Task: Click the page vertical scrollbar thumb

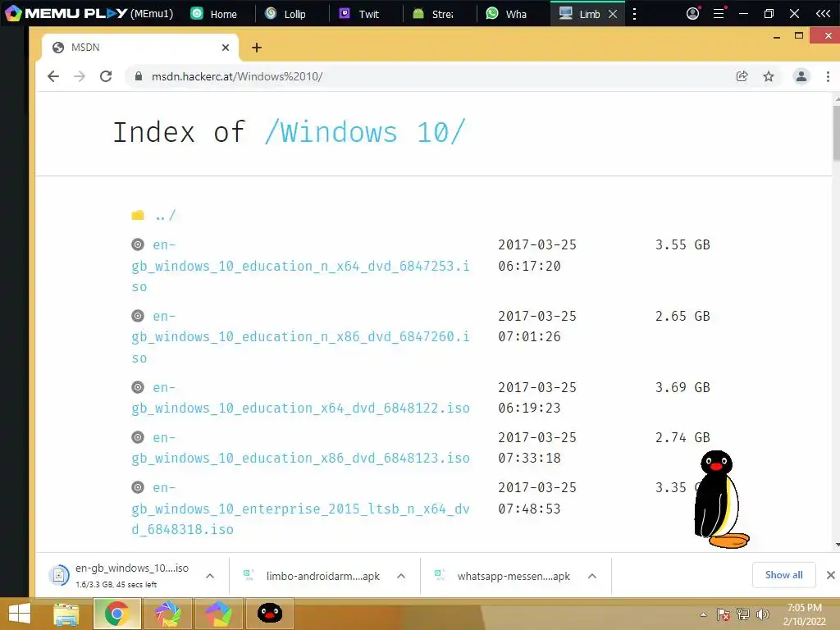Action: pos(836,132)
